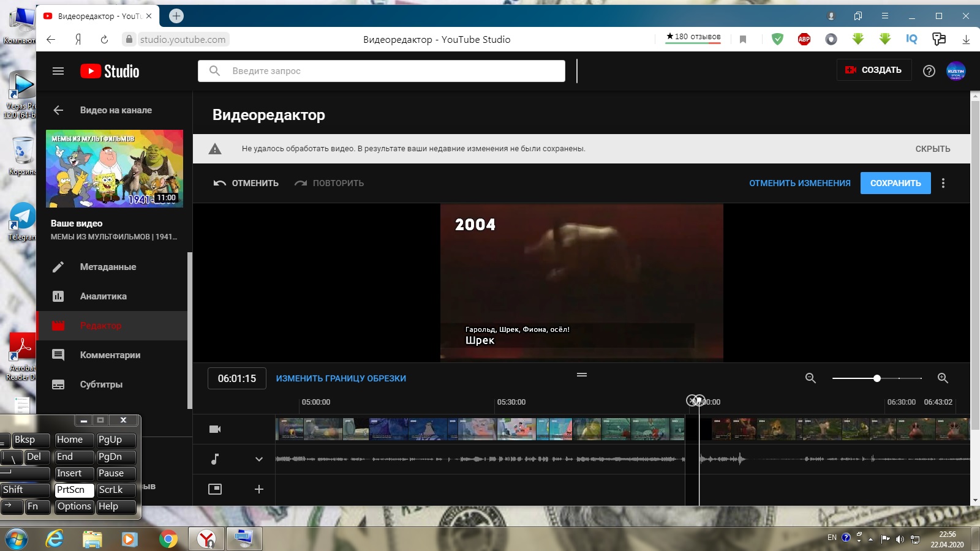Undo with ОТМЕНИТЬ button

[x=246, y=183]
